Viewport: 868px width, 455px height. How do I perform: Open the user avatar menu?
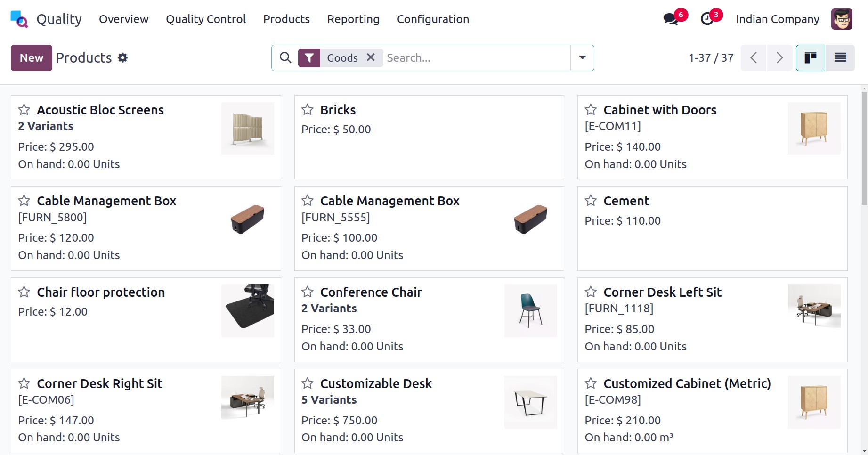point(842,19)
